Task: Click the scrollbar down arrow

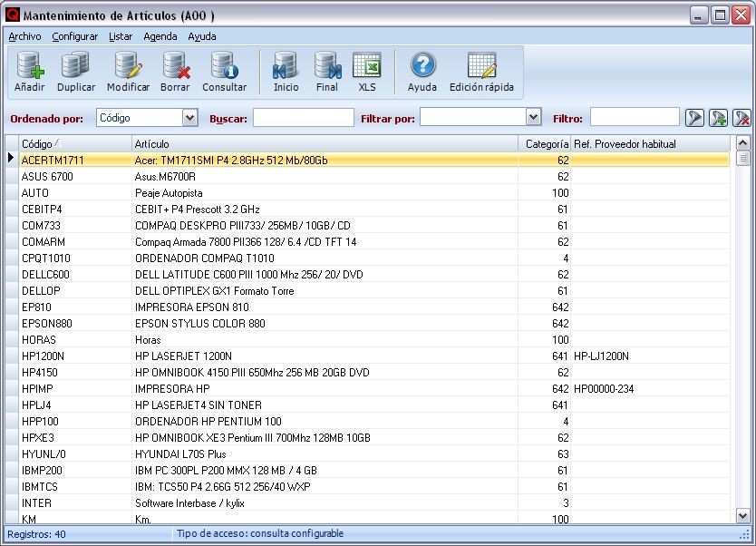Action: (x=742, y=516)
